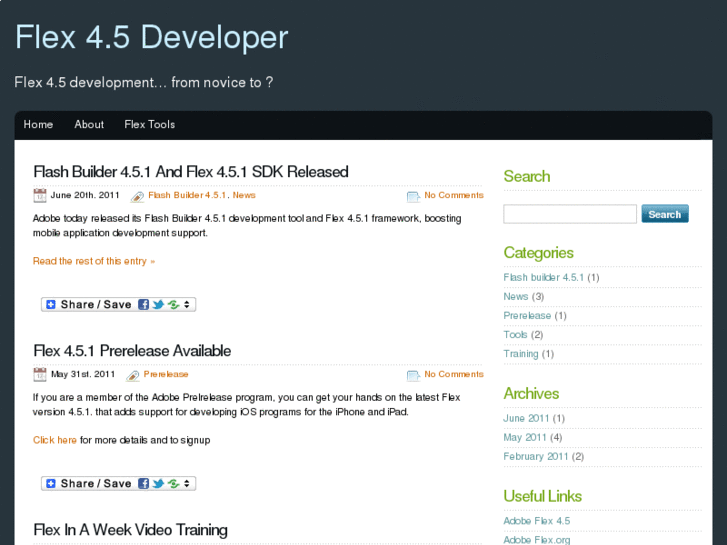
Task: Follow the Click here signup link
Action: 55,440
